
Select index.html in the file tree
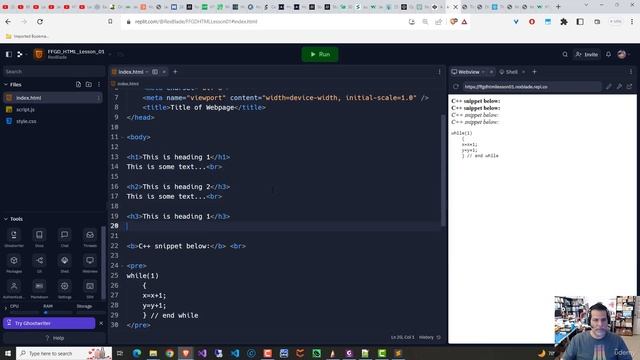click(52, 98)
